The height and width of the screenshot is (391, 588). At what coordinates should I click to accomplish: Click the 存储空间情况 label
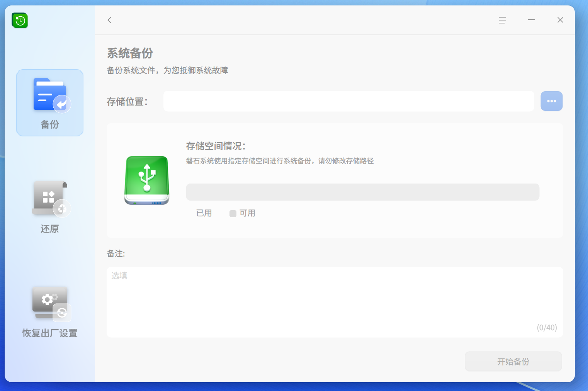[216, 146]
